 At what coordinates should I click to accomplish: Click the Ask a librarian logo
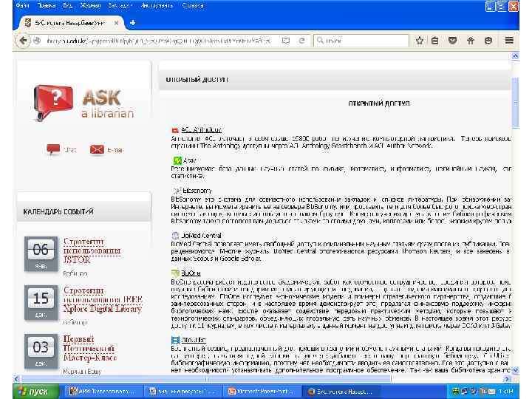[83, 103]
